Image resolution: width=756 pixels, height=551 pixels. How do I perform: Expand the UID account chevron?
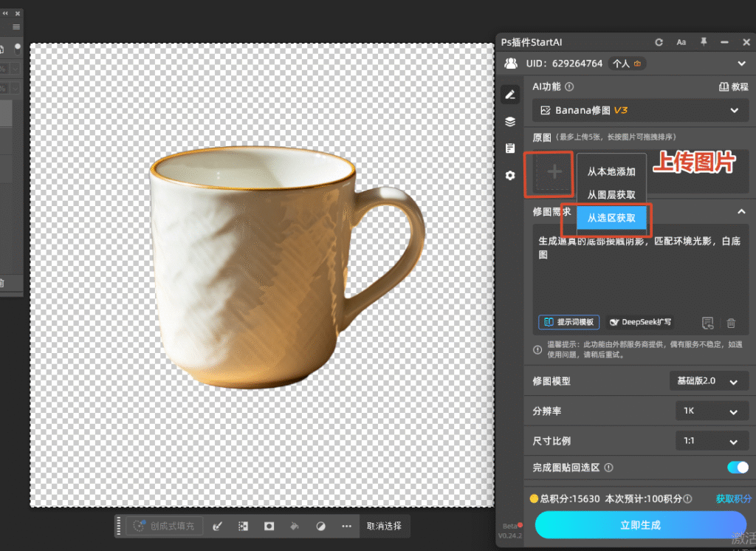(x=741, y=64)
